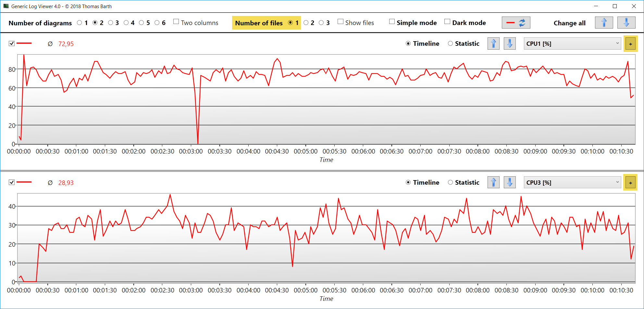Image resolution: width=644 pixels, height=309 pixels.
Task: Maximize the Generic Log Viewer window
Action: click(x=615, y=6)
